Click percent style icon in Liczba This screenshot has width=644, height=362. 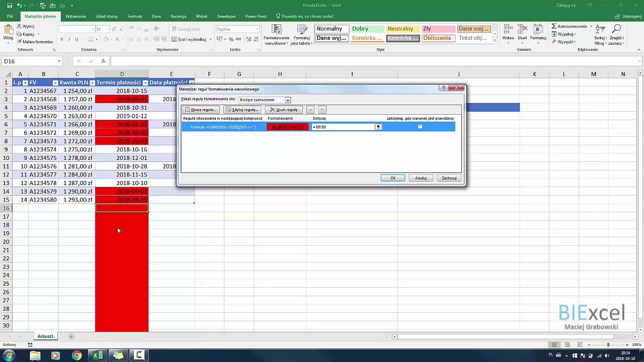(231, 39)
